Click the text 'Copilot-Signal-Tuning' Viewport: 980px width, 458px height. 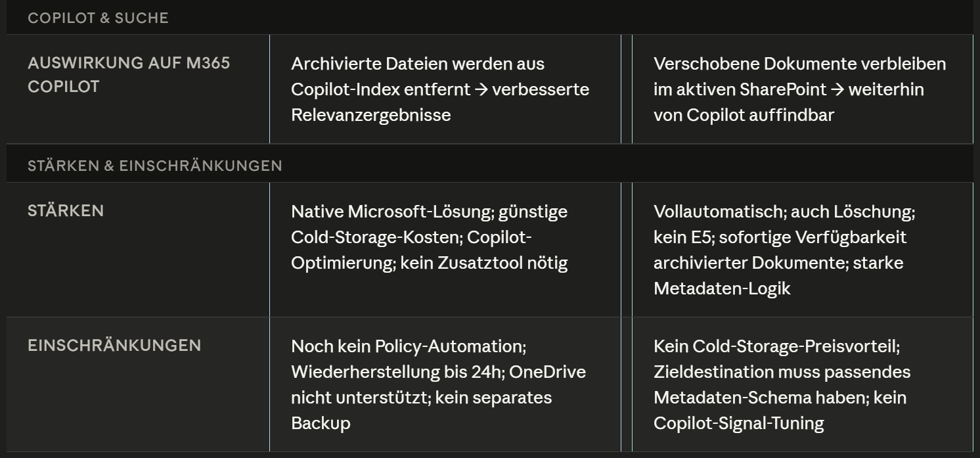[x=738, y=423]
